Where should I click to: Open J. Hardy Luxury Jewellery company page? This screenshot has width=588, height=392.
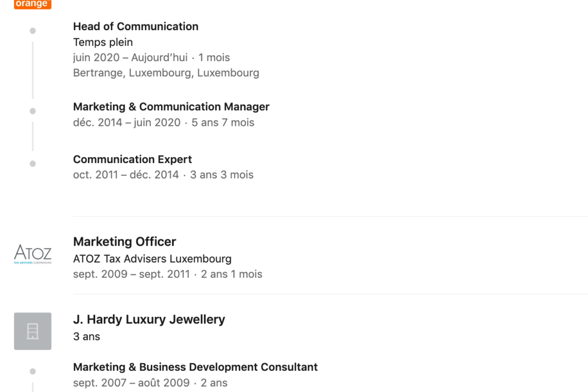149,320
